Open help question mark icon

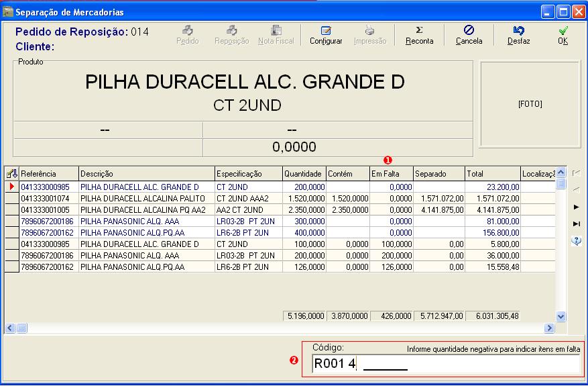577,241
